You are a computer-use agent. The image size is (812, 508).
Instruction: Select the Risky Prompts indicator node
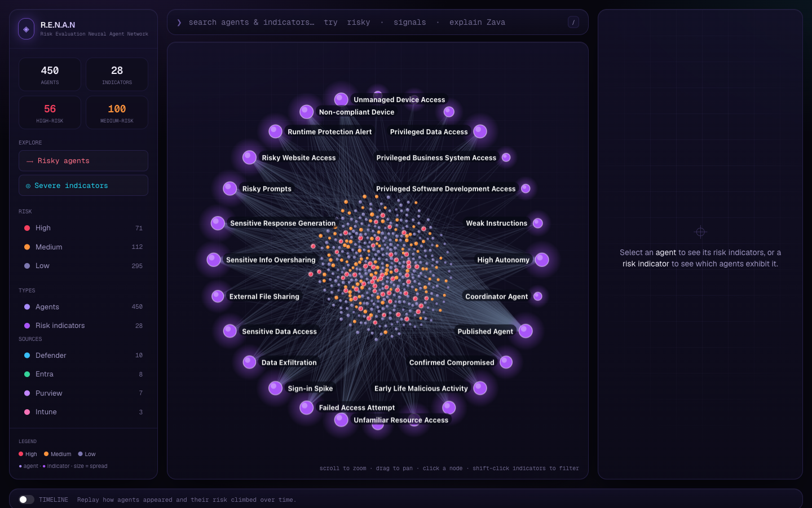coord(230,189)
